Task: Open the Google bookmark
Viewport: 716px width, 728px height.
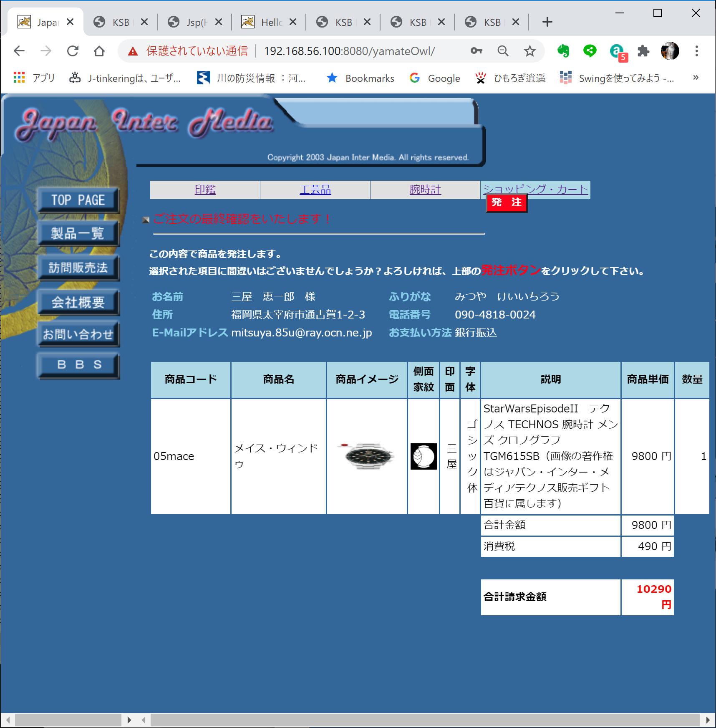Action: point(435,78)
